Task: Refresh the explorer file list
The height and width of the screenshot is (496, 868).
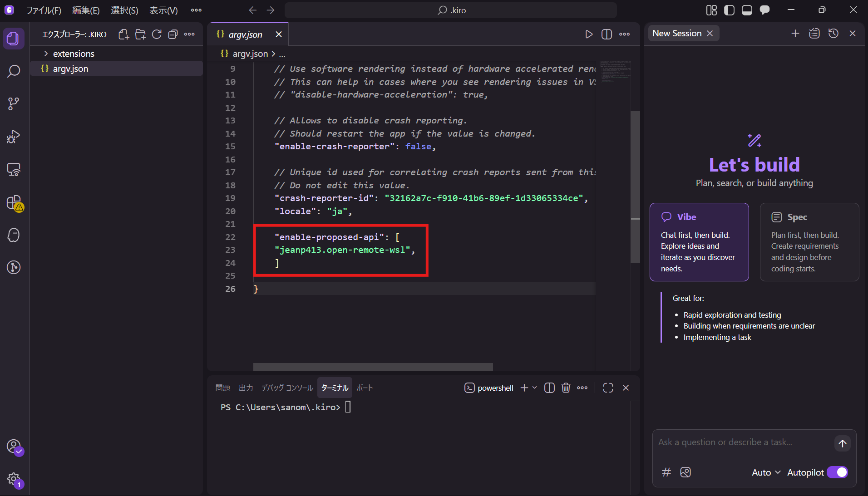Action: 157,34
